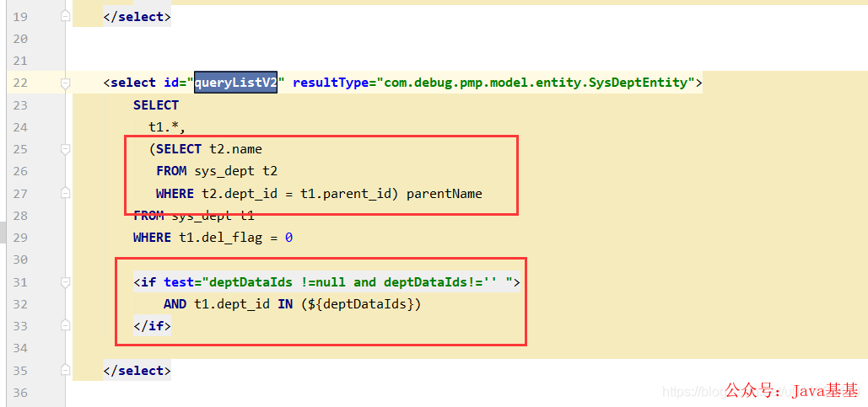Fold the subquery starting at line 25

coord(65,149)
